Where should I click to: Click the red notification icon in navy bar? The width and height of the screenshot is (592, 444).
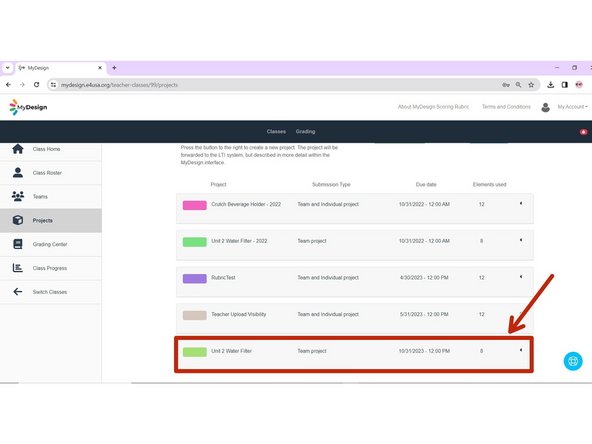coord(583,132)
